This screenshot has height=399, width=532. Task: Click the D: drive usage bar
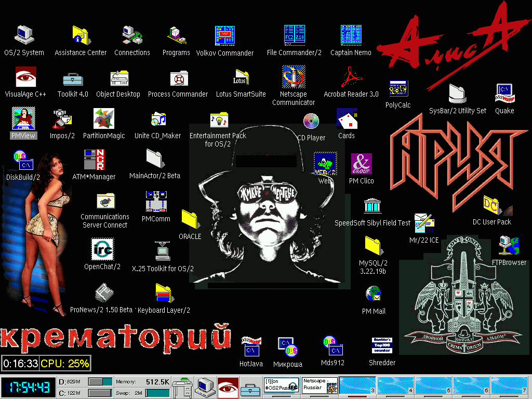100,382
